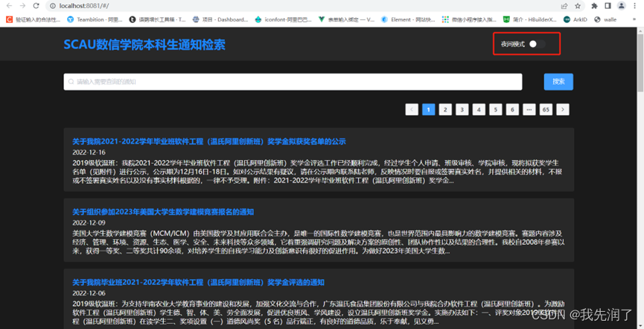The width and height of the screenshot is (644, 329).
Task: Open Chrome three-dot menu
Action: tap(635, 6)
